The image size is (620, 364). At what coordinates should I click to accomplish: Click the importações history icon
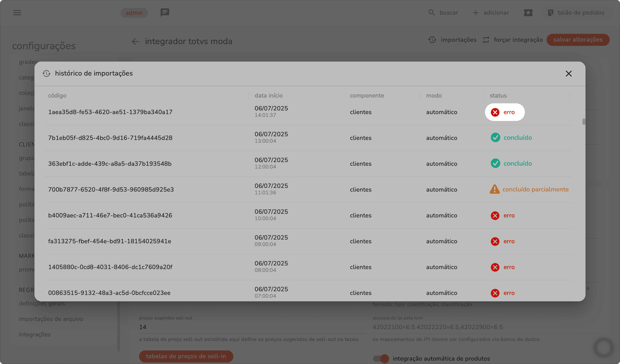point(432,40)
